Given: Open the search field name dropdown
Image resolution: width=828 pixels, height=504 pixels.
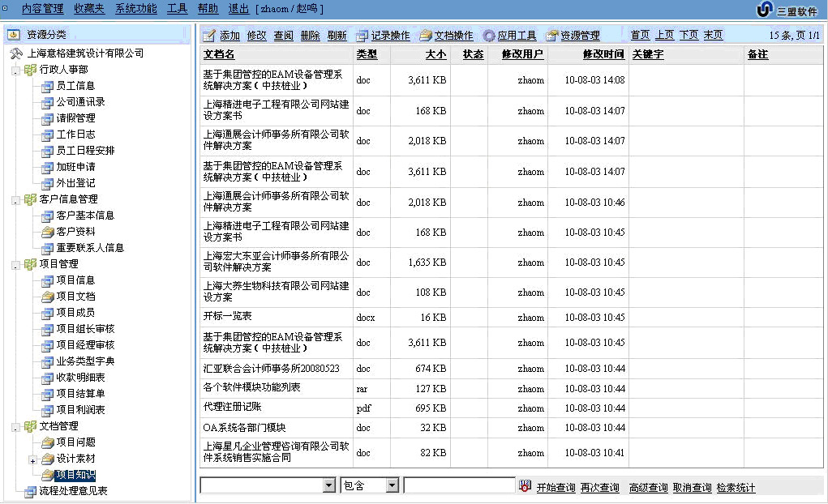Looking at the screenshot, I should tap(329, 485).
